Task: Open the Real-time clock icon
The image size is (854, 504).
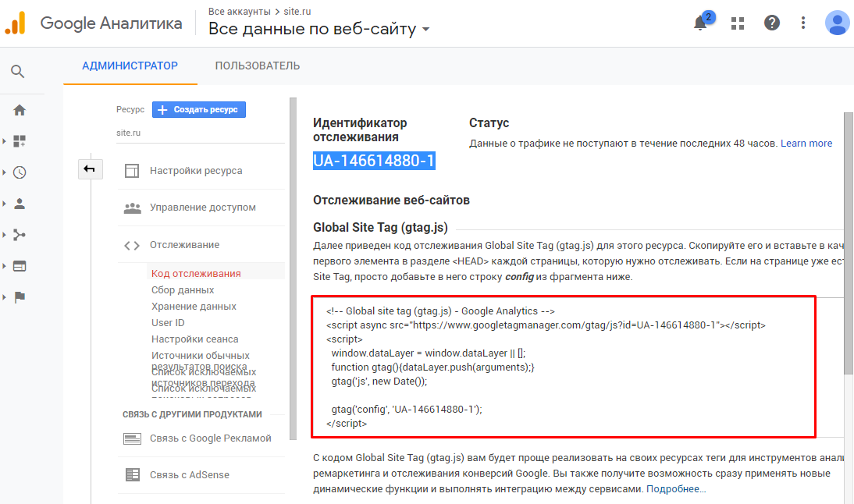Action: [x=20, y=172]
